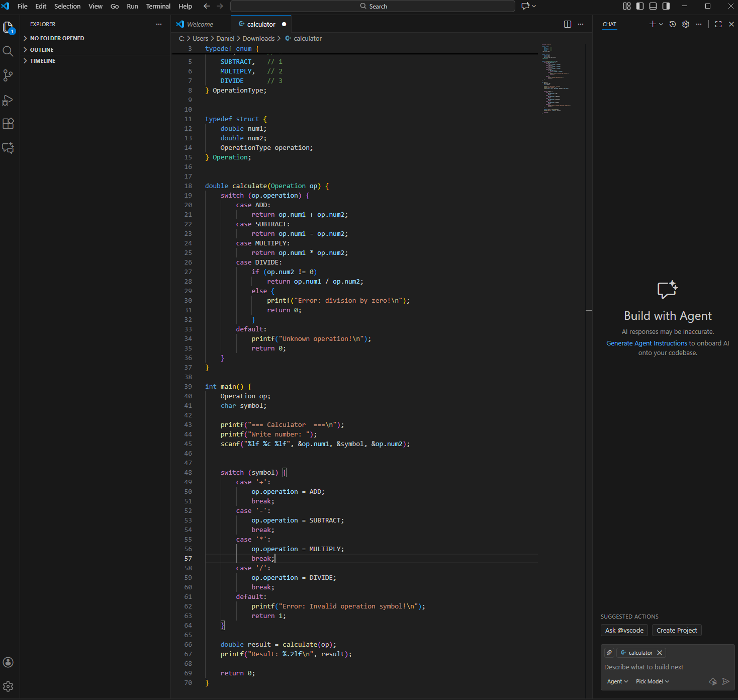Open the Go menu

[x=115, y=6]
